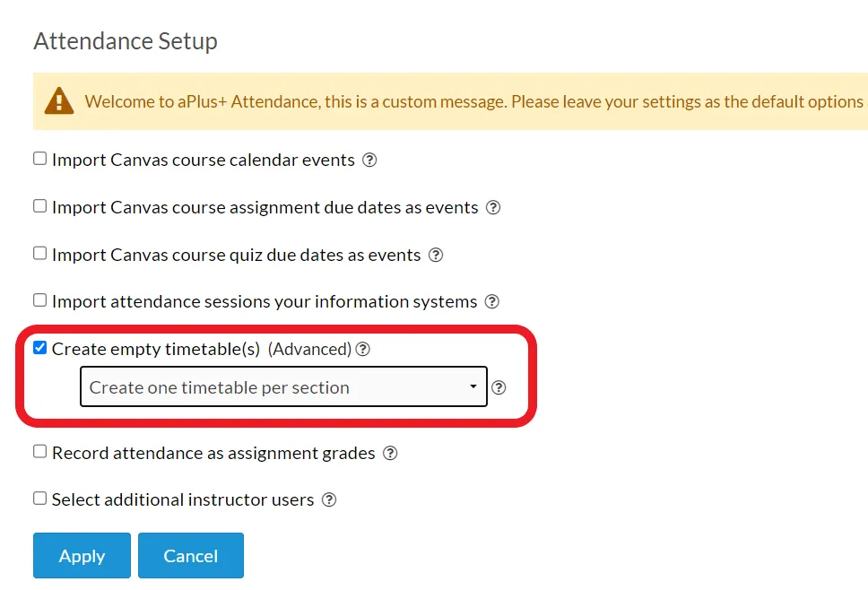Open the Create one timetable per section dropdown

[x=283, y=386]
